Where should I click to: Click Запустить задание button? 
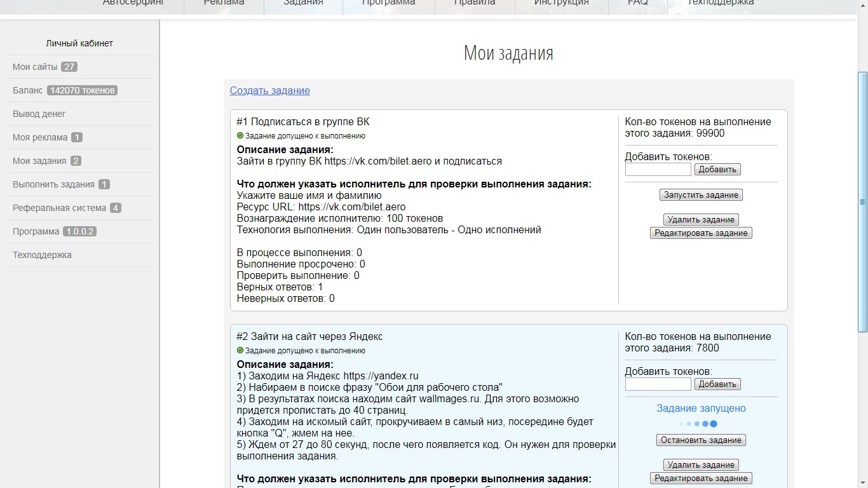point(701,195)
